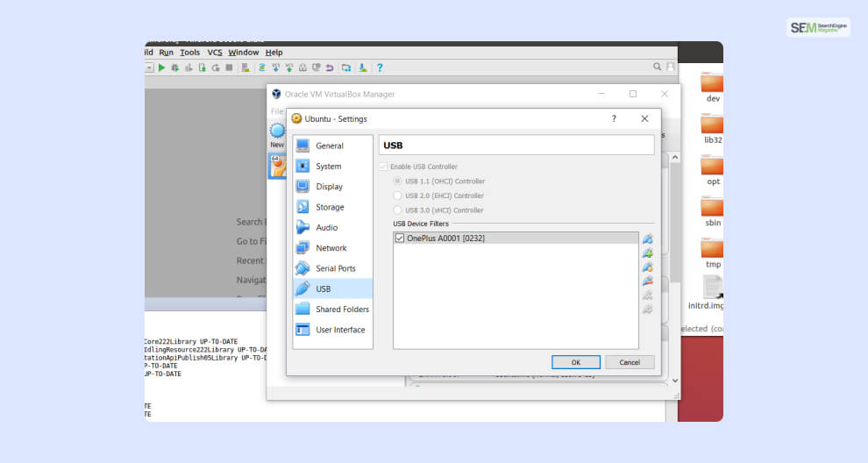Screen dimensions: 868x463
Task: Select USB settings category
Action: (332, 289)
